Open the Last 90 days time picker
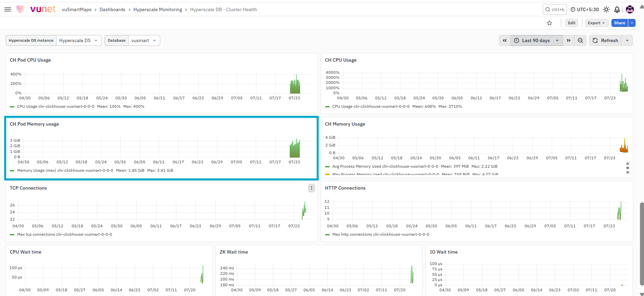 click(x=536, y=40)
